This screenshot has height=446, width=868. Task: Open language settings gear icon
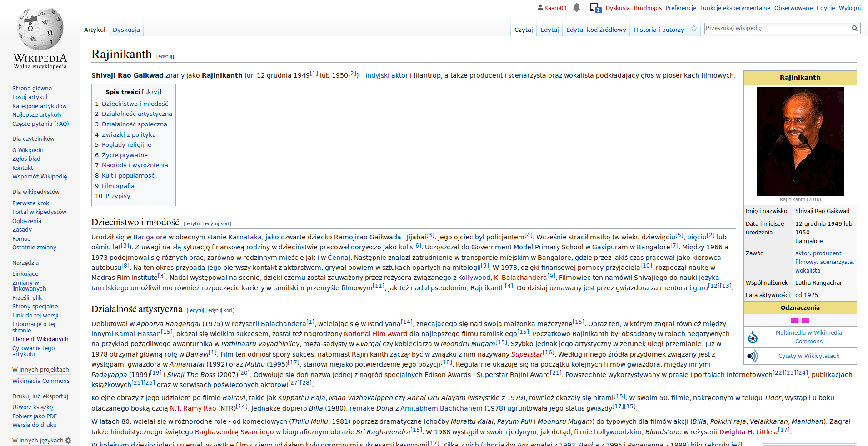(68, 441)
